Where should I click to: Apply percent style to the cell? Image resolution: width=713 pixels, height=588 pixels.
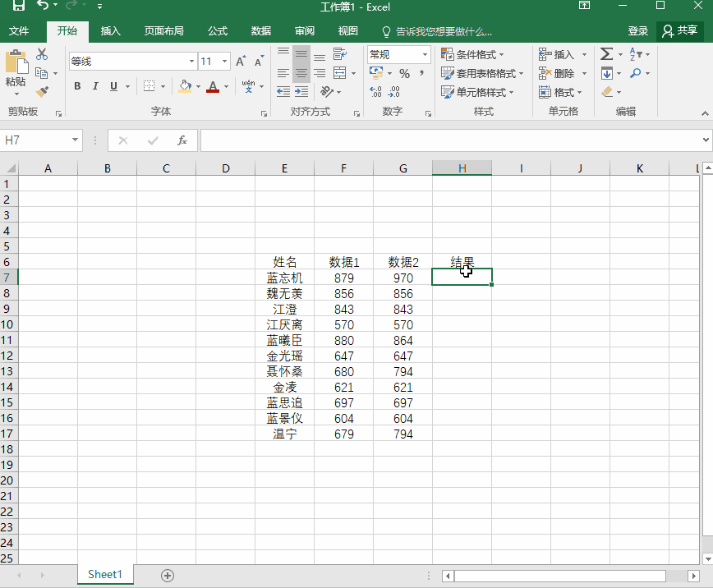(404, 74)
